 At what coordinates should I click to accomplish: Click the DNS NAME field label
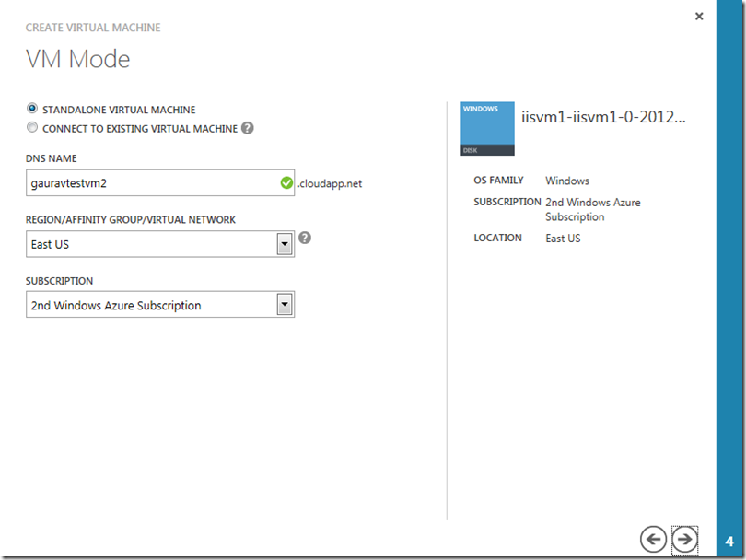(x=51, y=158)
